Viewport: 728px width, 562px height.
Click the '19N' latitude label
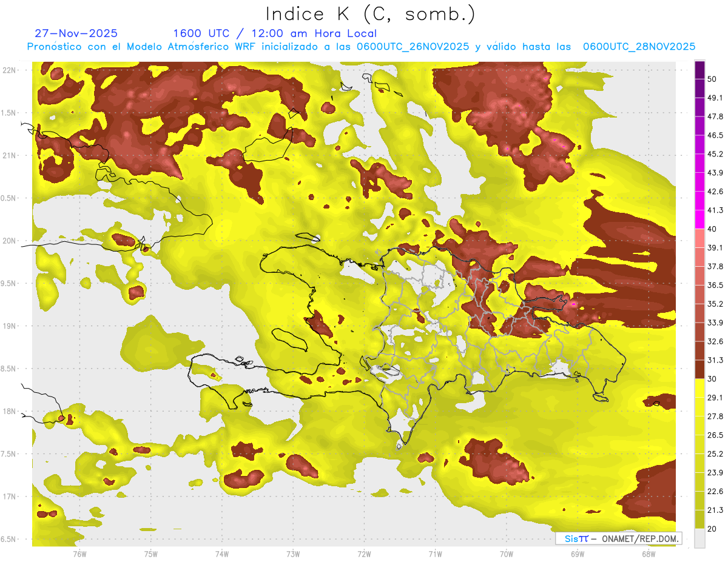[9, 326]
